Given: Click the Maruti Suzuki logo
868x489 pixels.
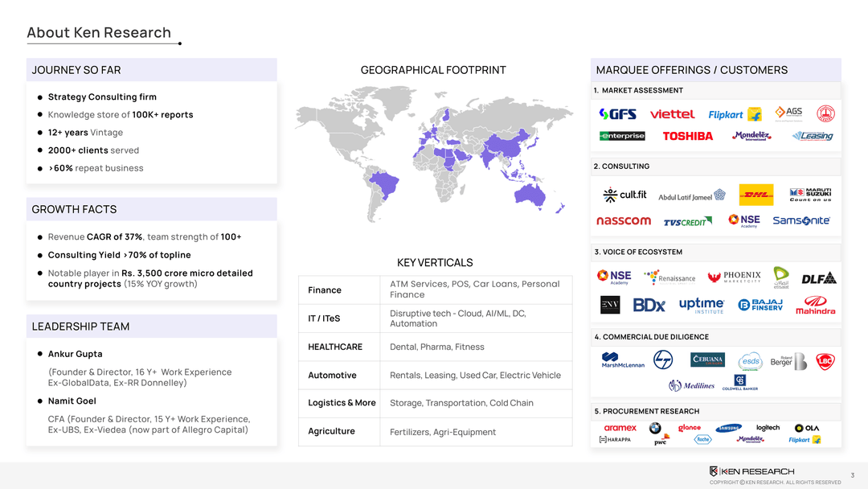Looking at the screenshot, I should [x=810, y=195].
